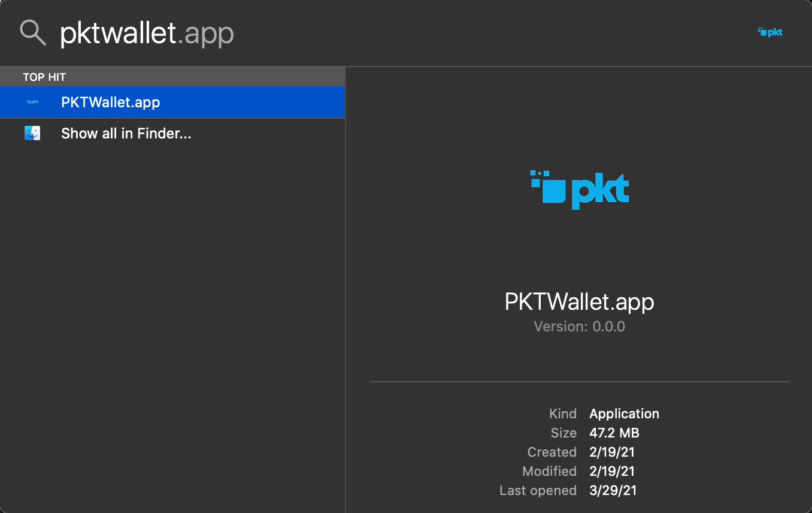Click the magnifying glass search icon
Screen dimensions: 812x513
[32, 32]
